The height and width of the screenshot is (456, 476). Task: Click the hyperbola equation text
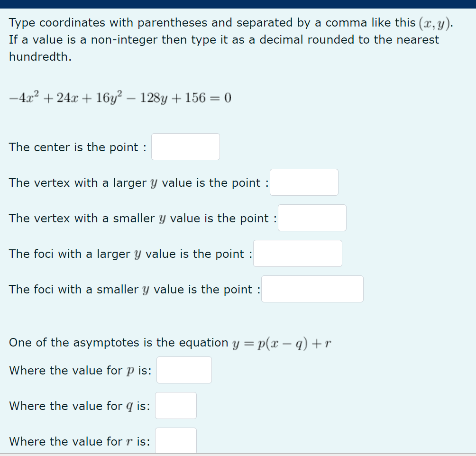pos(119,97)
